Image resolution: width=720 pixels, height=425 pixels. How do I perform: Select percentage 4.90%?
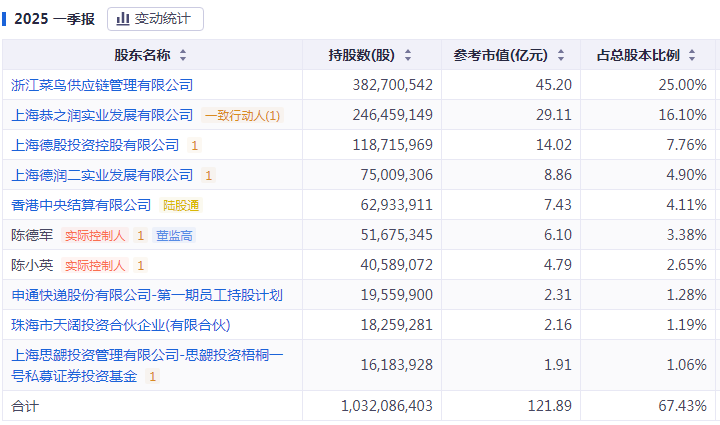[x=686, y=175]
